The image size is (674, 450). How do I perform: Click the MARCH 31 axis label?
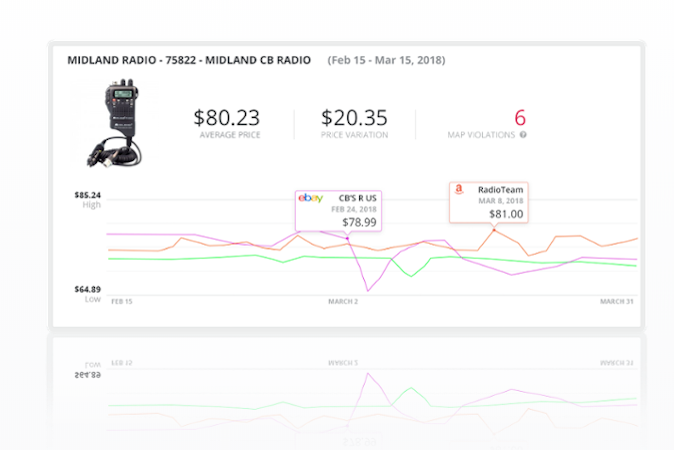(x=617, y=302)
